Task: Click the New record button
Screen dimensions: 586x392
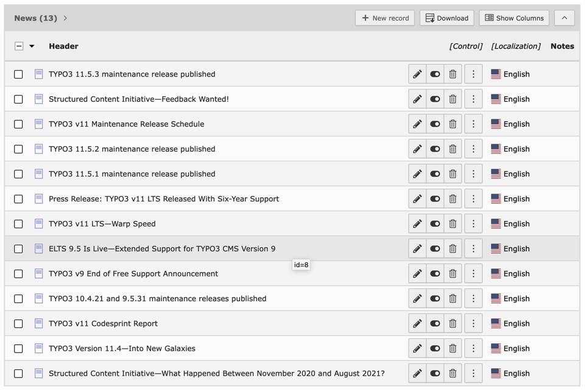Action: point(385,18)
